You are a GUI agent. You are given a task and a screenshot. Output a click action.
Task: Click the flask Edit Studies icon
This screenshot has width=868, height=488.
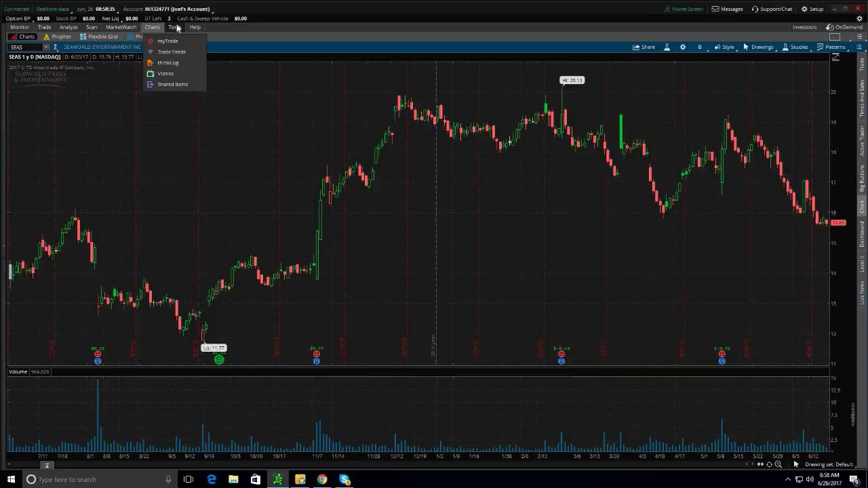point(667,47)
